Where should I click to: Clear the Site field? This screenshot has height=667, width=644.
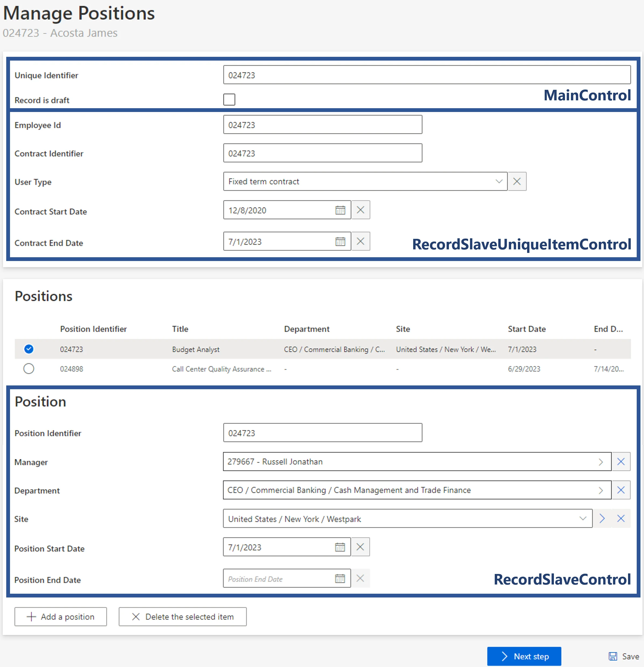click(621, 519)
